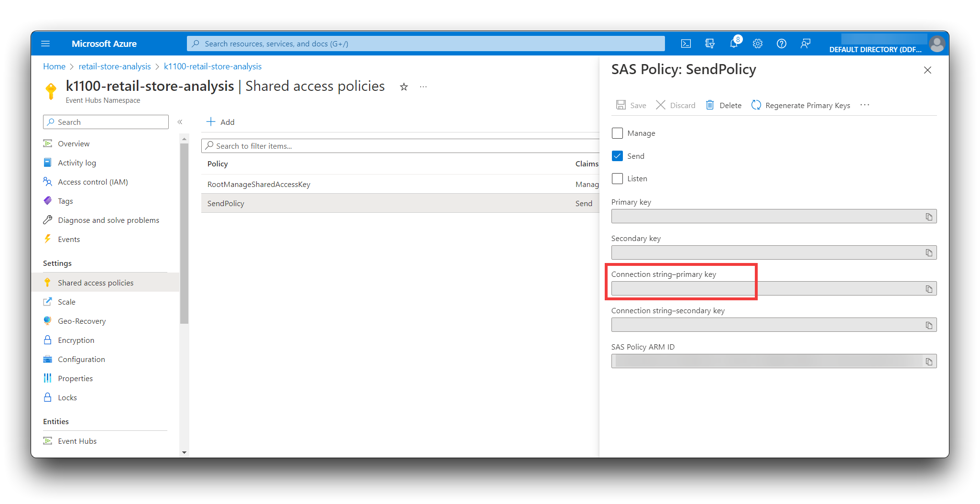Screen dimensions: 980x504
Task: Click the Claims column header
Action: pos(587,164)
